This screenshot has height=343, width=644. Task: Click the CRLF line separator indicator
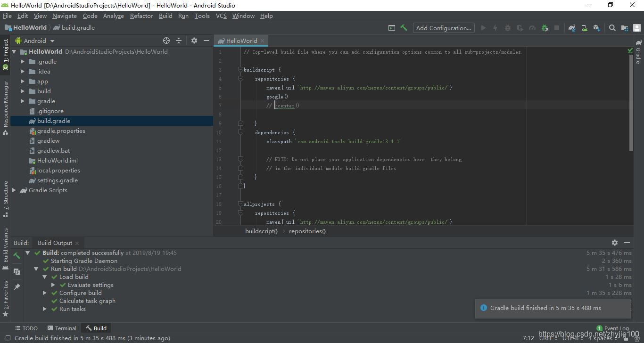548,338
